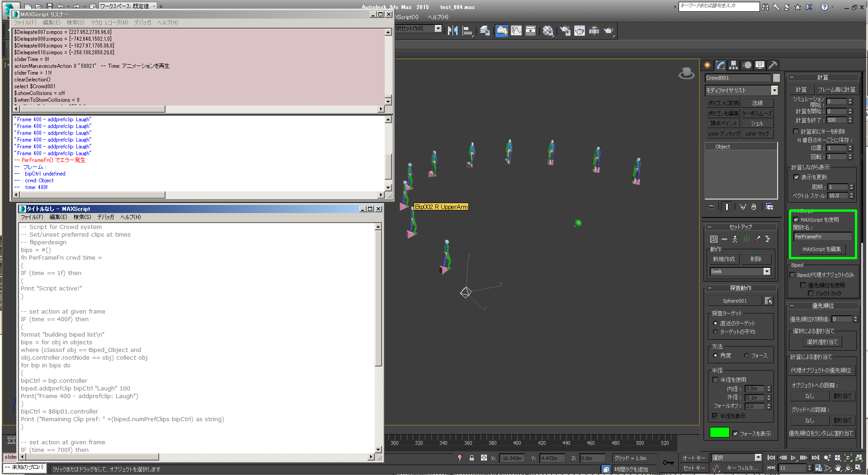Toggle 'Biped/代理オブジェクトのみ' checkbox
Screen dimensions: 868x475
(x=792, y=275)
